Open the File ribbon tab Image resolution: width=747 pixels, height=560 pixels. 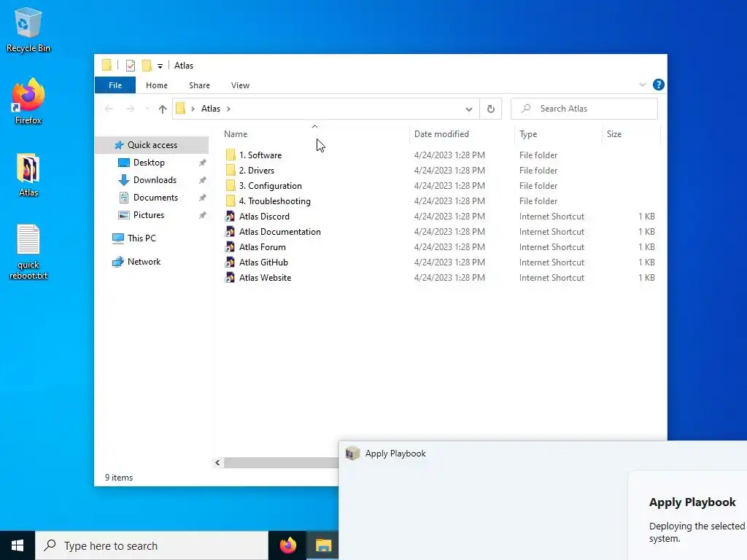[x=115, y=85]
